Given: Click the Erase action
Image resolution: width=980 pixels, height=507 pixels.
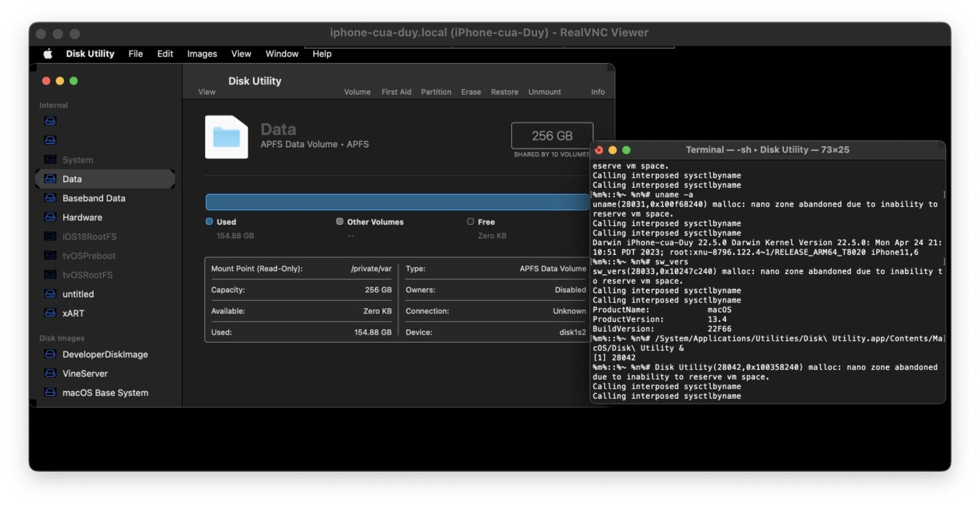Looking at the screenshot, I should point(470,92).
